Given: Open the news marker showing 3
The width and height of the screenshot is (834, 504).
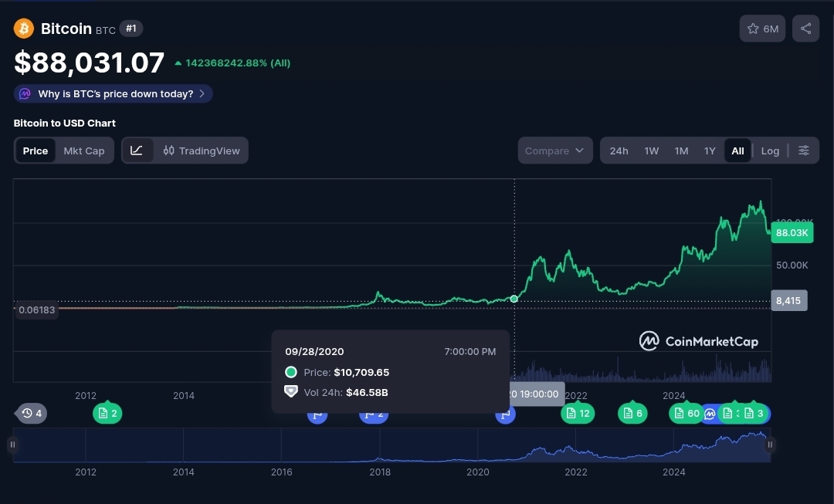Looking at the screenshot, I should coord(754,413).
